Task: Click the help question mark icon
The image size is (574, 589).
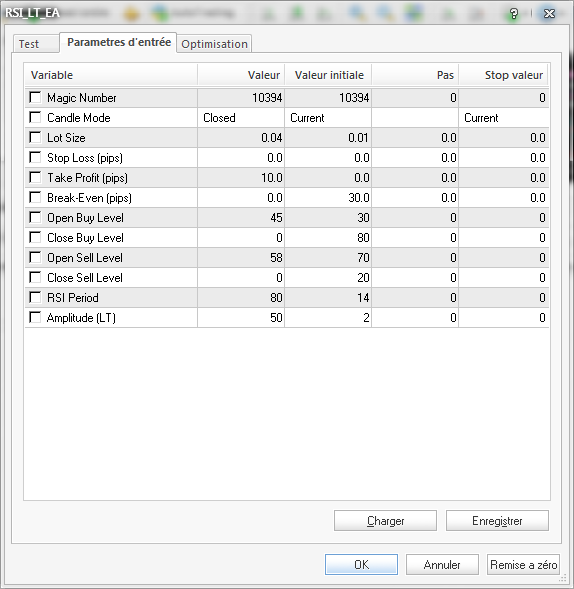Action: point(514,14)
